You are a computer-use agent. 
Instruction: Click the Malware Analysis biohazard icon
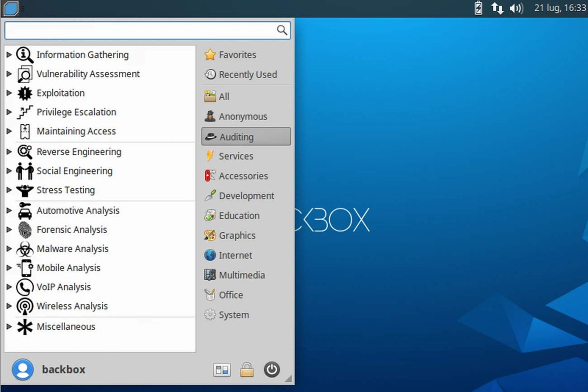point(25,249)
